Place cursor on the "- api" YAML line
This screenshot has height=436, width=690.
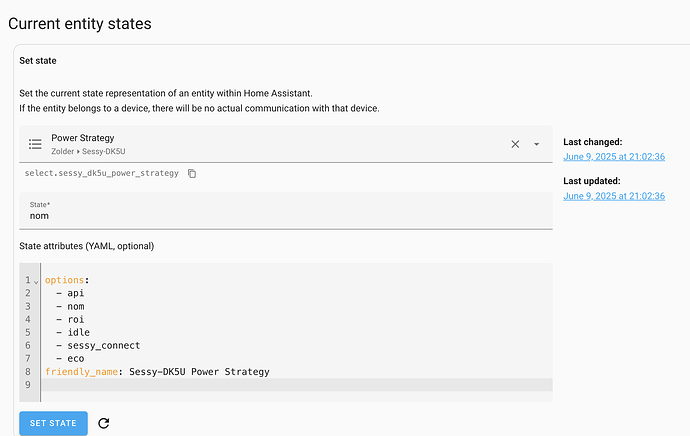tap(77, 293)
